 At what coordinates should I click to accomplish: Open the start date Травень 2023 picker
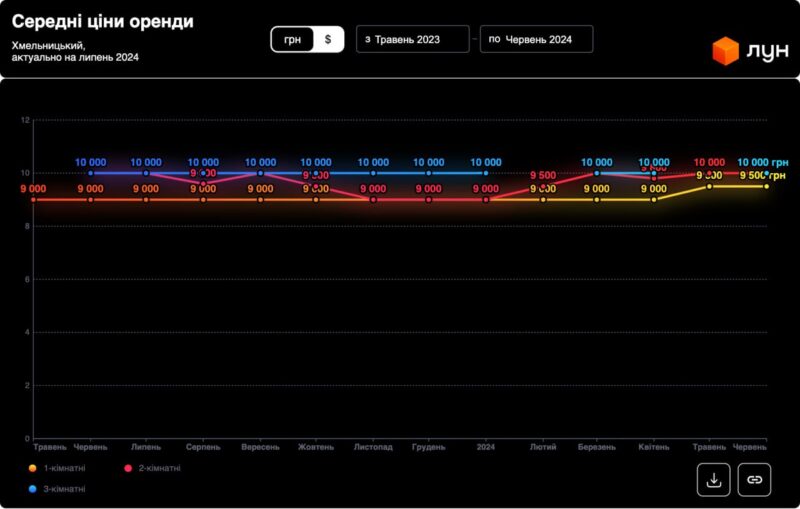point(412,39)
